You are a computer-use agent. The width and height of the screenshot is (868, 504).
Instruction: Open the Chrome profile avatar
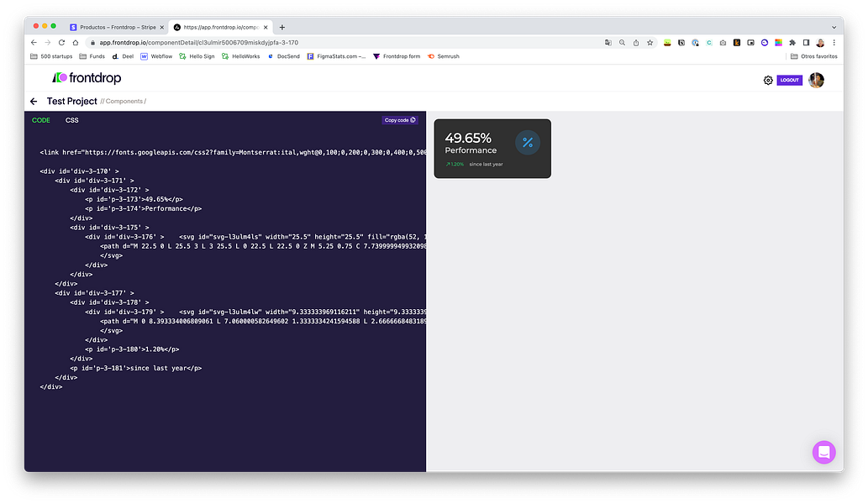(x=820, y=43)
